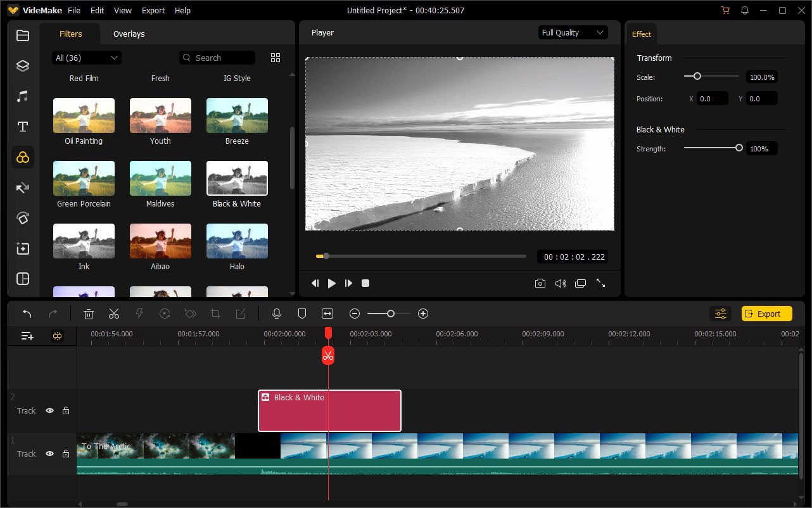Image resolution: width=812 pixels, height=508 pixels.
Task: Expand the filters grid view options
Action: [x=275, y=57]
